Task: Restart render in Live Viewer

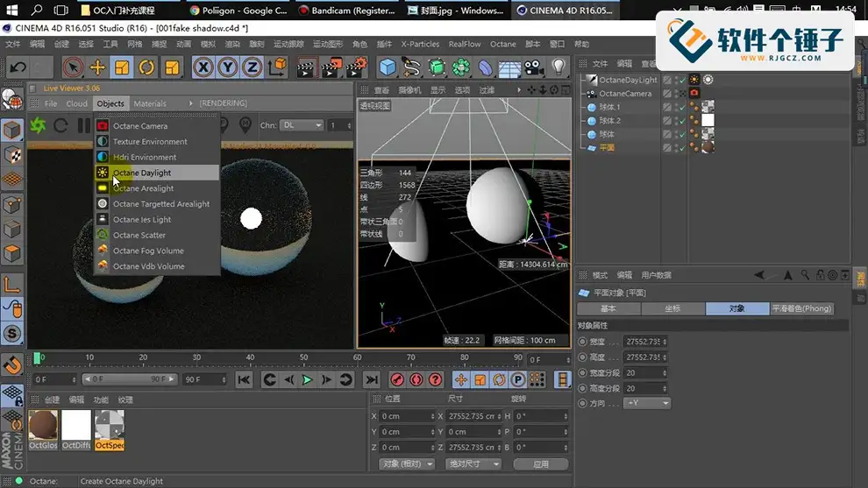Action: click(60, 125)
